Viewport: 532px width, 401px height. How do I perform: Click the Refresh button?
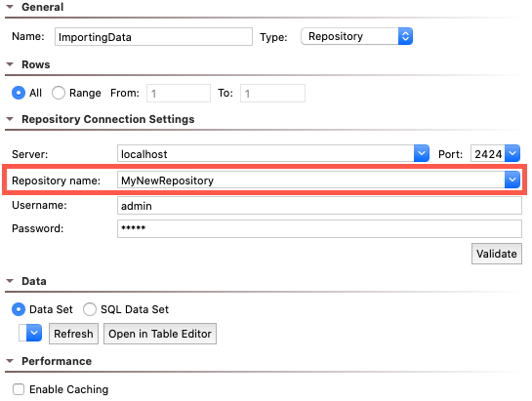[x=73, y=334]
